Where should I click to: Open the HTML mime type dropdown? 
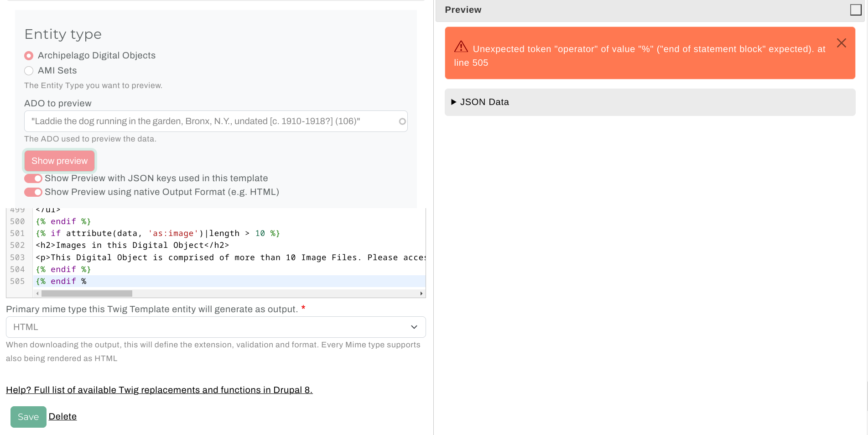click(x=215, y=327)
